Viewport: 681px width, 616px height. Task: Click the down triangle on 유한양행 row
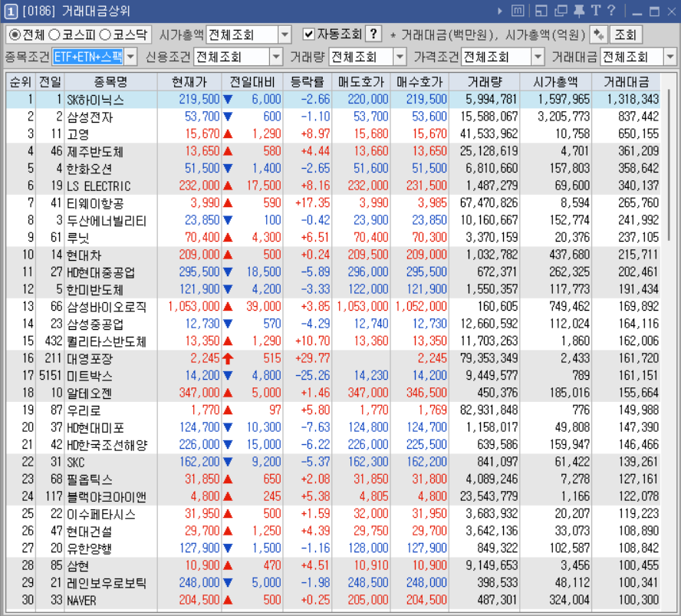click(x=228, y=548)
